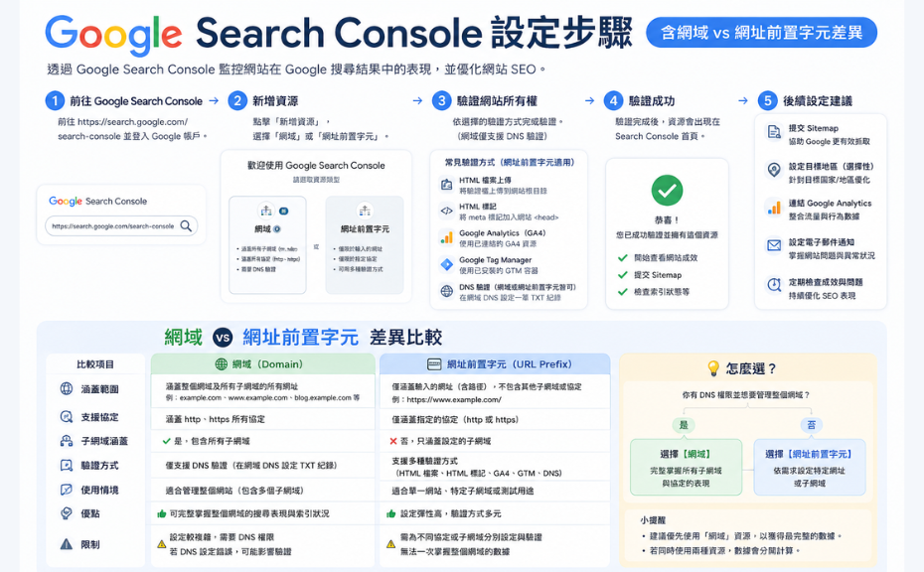Click the colorful Google logo in the title
924x572 pixels.
[x=113, y=35]
